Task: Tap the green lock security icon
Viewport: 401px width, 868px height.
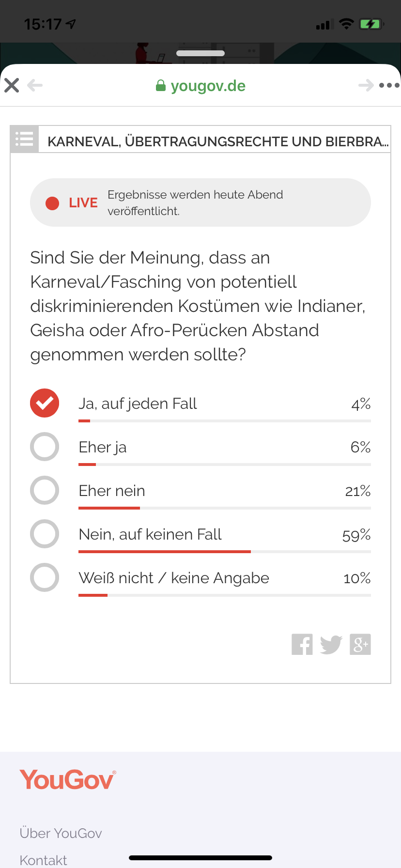Action: point(161,86)
